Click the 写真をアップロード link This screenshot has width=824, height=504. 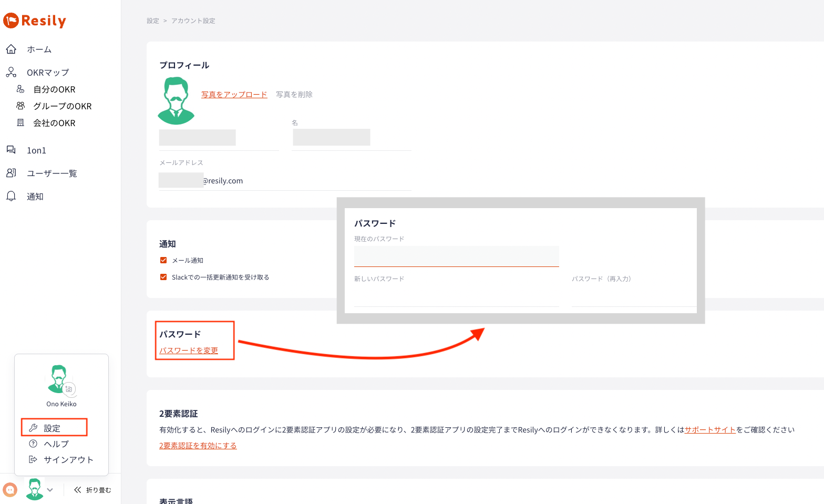(234, 95)
